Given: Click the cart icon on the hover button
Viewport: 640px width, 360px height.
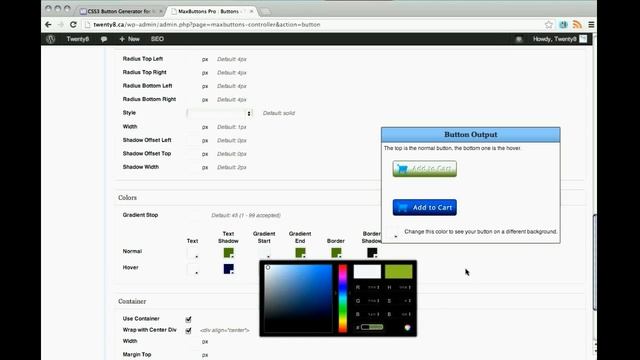Looking at the screenshot, I should pyautogui.click(x=402, y=207).
